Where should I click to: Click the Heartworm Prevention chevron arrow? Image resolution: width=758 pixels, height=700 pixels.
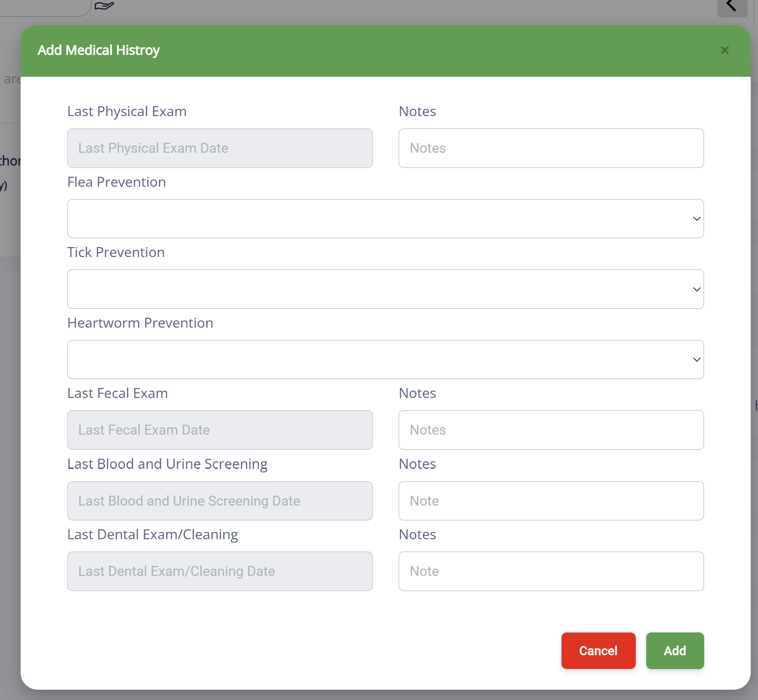click(697, 360)
